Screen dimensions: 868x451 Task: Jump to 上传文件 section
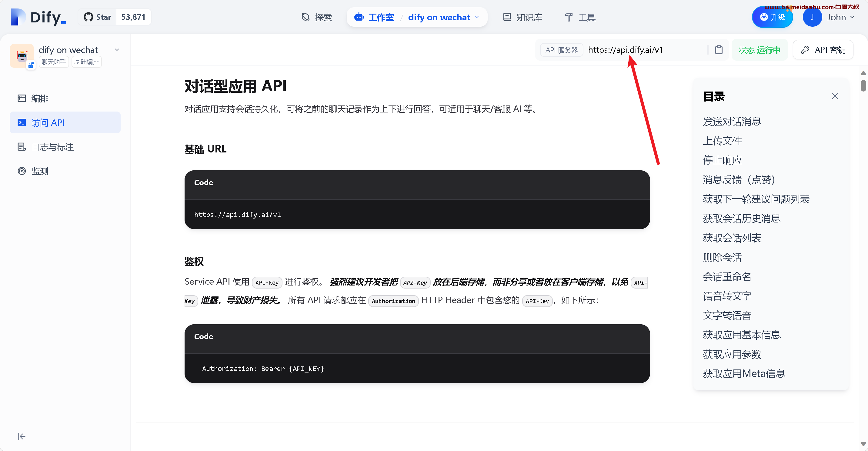(723, 141)
